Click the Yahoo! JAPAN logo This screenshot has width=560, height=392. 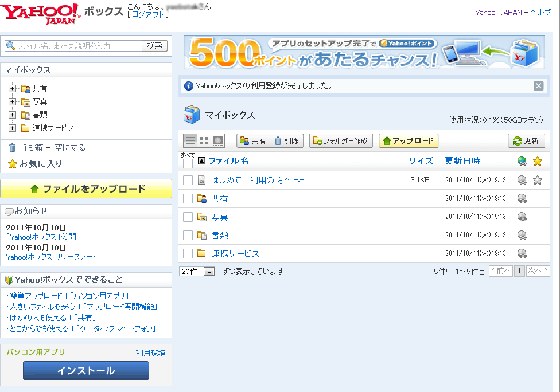[40, 14]
